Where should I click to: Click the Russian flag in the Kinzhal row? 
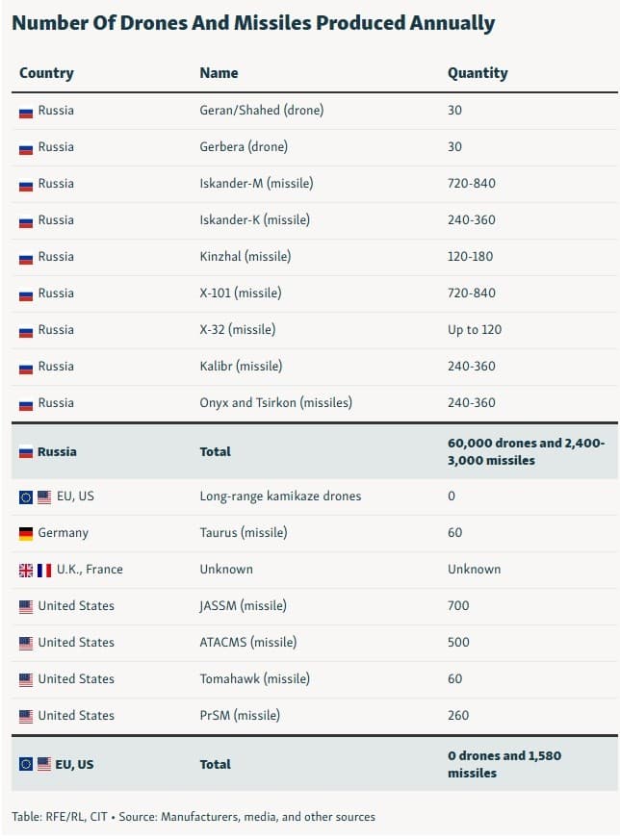point(26,257)
